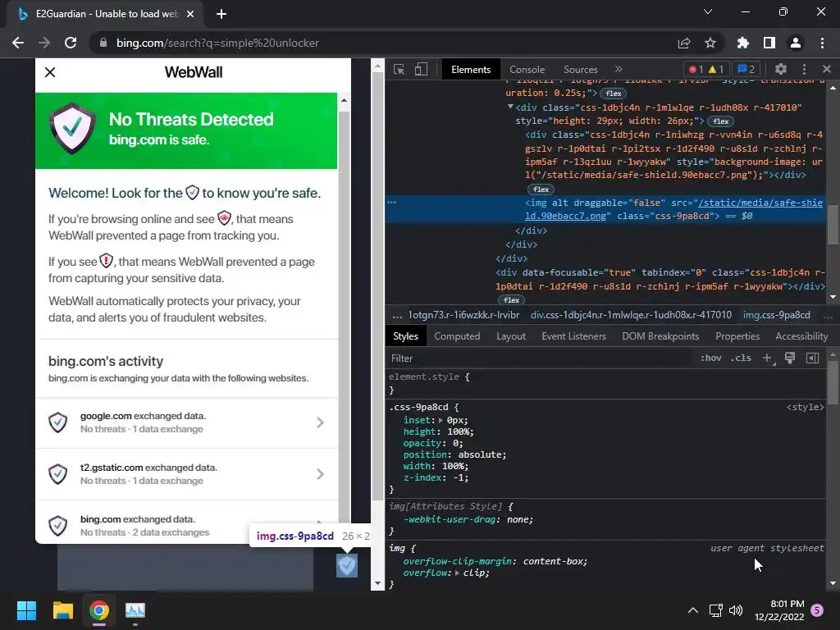Open the <style> source link
The image size is (840, 630).
806,407
